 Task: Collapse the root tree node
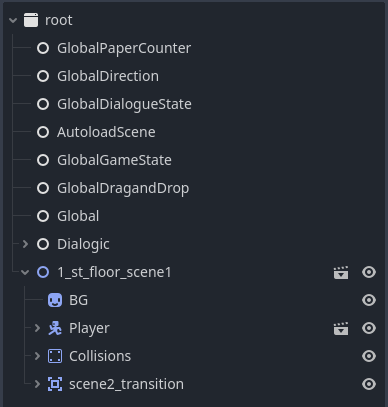[13, 20]
